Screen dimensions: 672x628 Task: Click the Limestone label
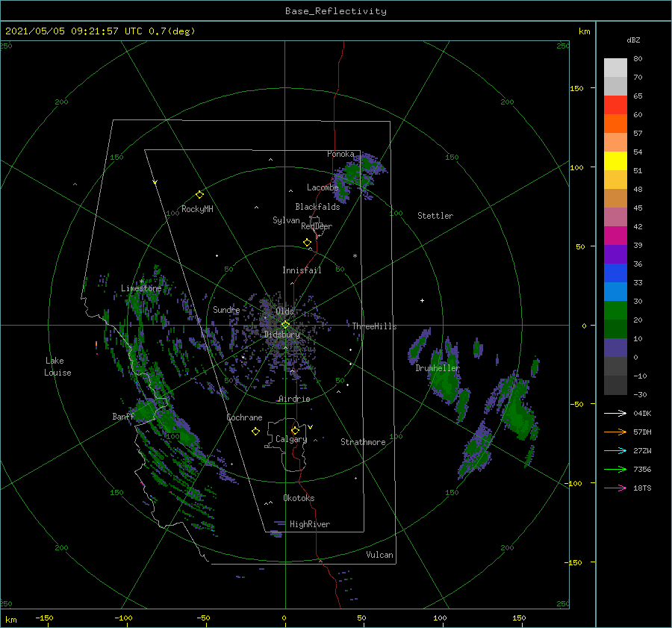pos(141,288)
